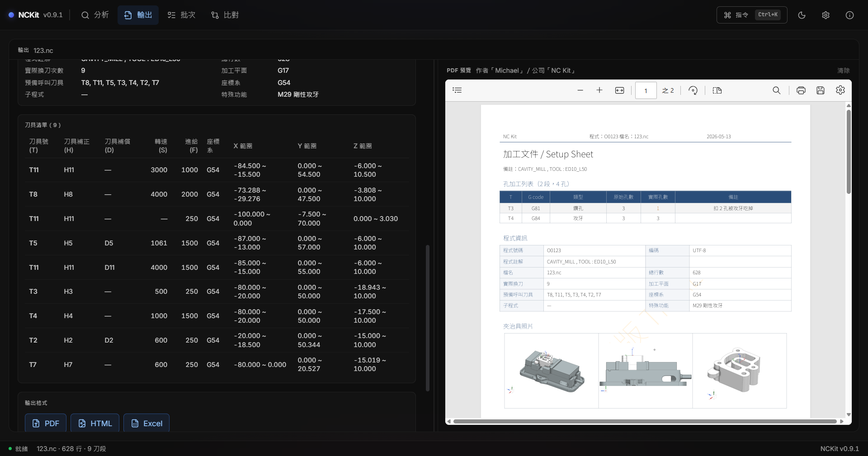The image size is (868, 456).
Task: Open the 分析 tab
Action: [95, 15]
